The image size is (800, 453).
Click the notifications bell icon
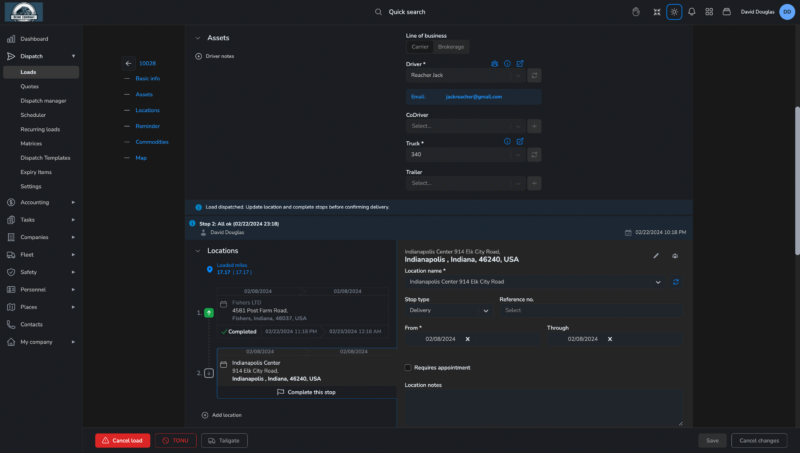click(692, 12)
